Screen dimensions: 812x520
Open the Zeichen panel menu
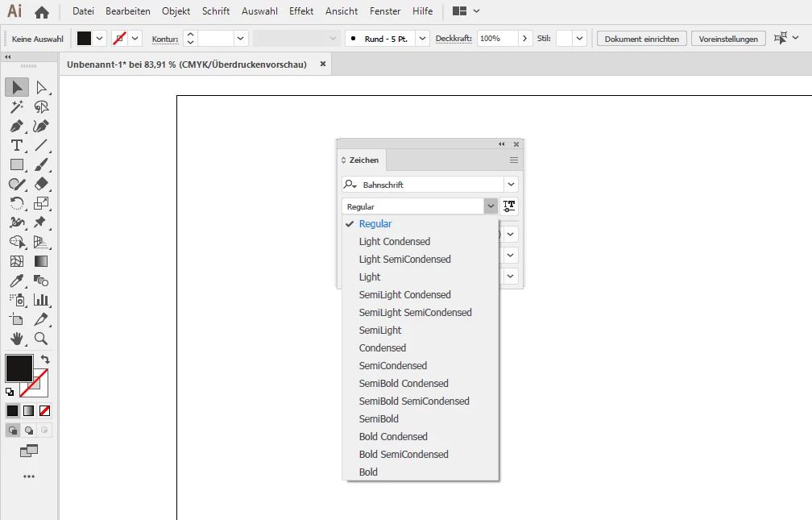pyautogui.click(x=514, y=160)
